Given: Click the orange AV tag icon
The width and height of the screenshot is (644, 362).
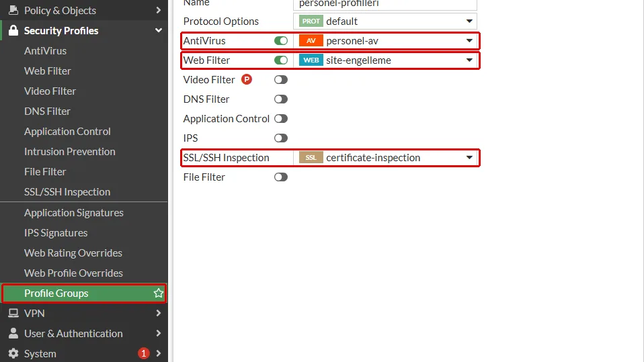Looking at the screenshot, I should 311,40.
